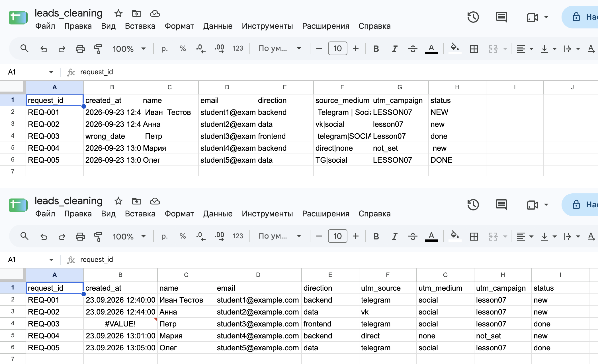This screenshot has height=364, width=598.
Task: Toggle bold in upper window toolbar
Action: coord(376,49)
